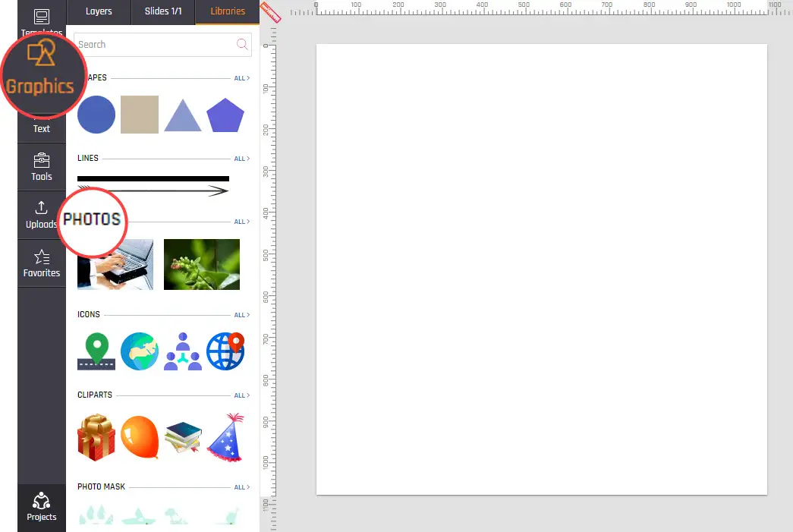Show all Cliparts
793x532 pixels.
coord(242,395)
